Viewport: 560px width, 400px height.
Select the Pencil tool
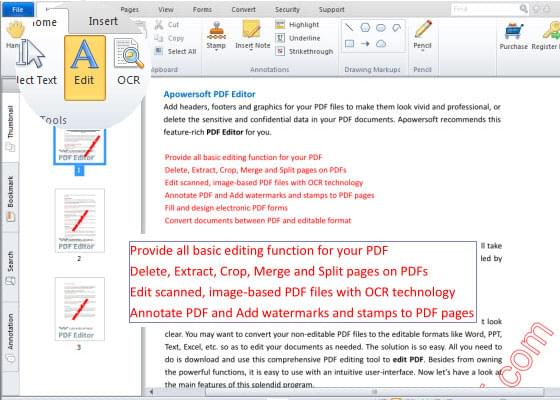pyautogui.click(x=422, y=34)
